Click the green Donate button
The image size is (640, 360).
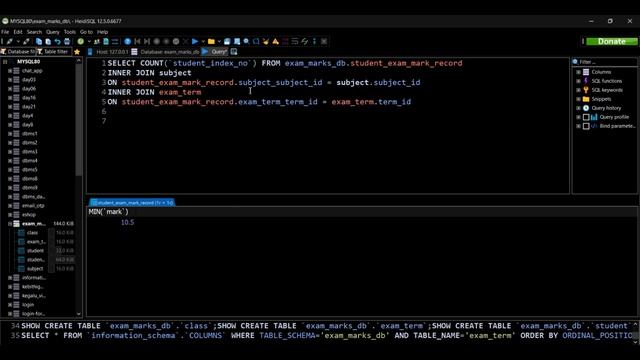[x=611, y=41]
